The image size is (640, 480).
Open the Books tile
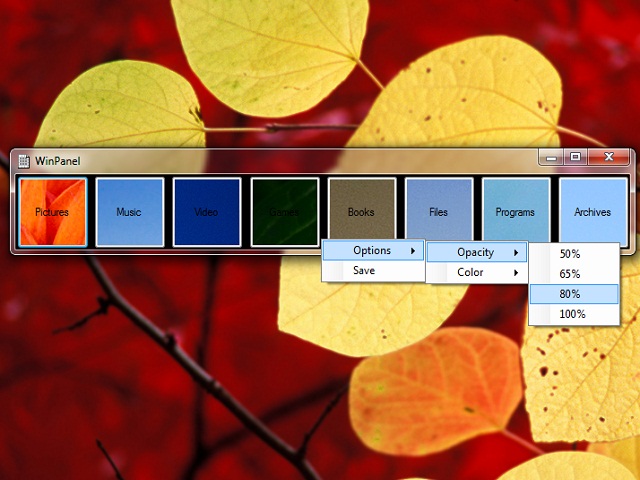coord(362,208)
